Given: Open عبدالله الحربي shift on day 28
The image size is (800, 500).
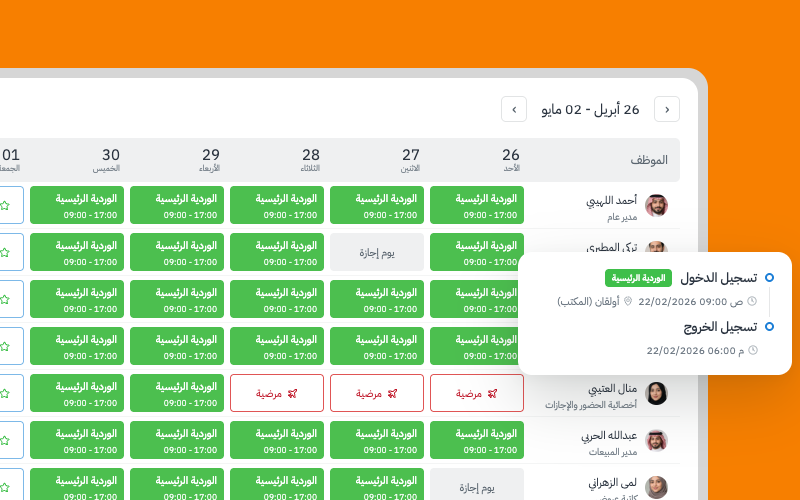Looking at the screenshot, I should 277,440.
